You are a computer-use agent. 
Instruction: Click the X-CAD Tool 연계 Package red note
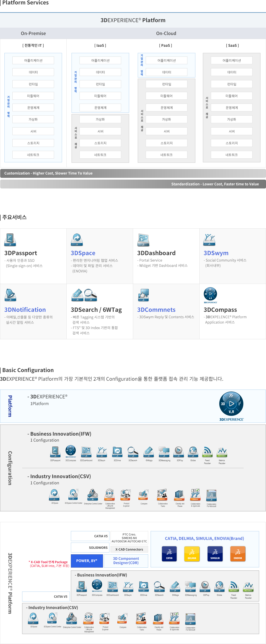coord(49,564)
